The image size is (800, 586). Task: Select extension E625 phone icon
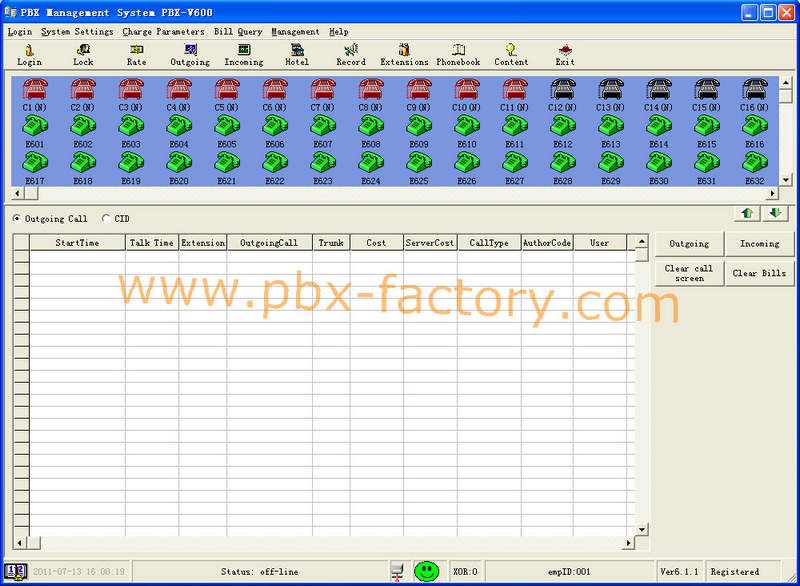point(418,162)
